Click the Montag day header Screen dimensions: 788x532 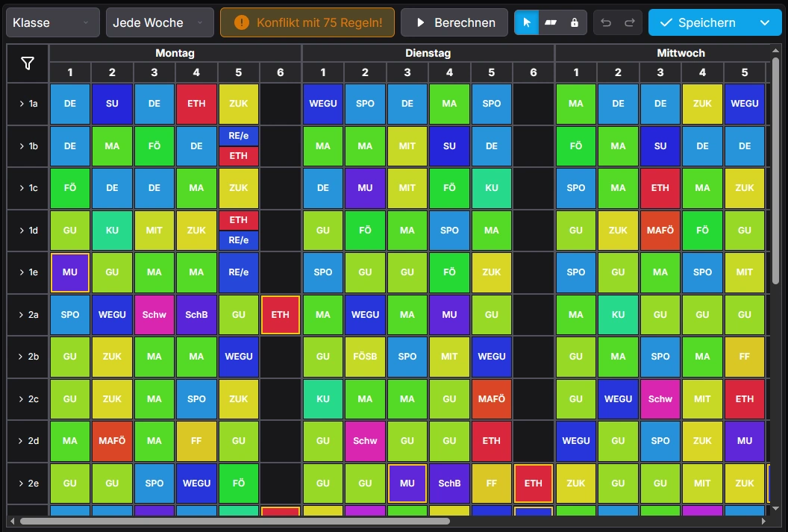175,53
